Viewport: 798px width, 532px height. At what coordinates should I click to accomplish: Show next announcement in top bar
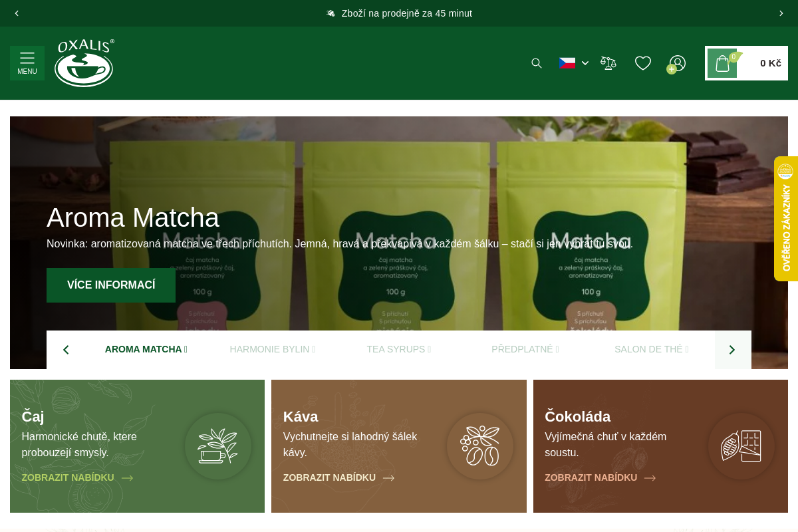point(781,13)
